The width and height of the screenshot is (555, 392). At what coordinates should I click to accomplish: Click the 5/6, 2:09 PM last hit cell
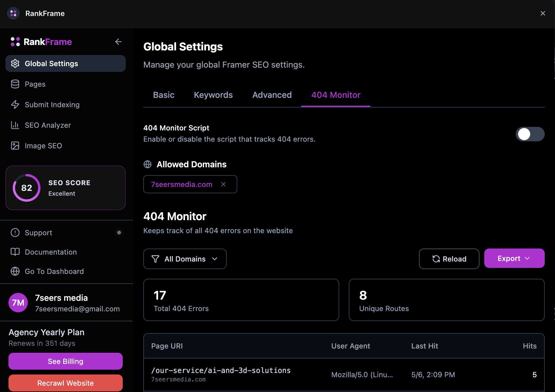[433, 375]
